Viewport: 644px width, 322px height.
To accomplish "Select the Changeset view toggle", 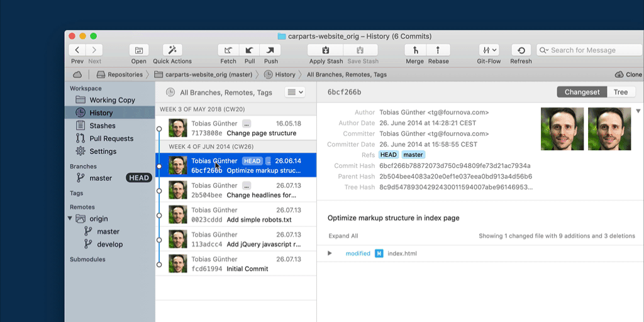I will tap(582, 92).
